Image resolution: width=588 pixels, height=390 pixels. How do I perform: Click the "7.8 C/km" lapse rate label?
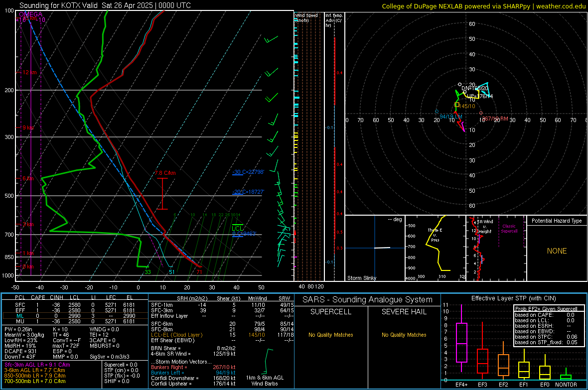(x=165, y=173)
